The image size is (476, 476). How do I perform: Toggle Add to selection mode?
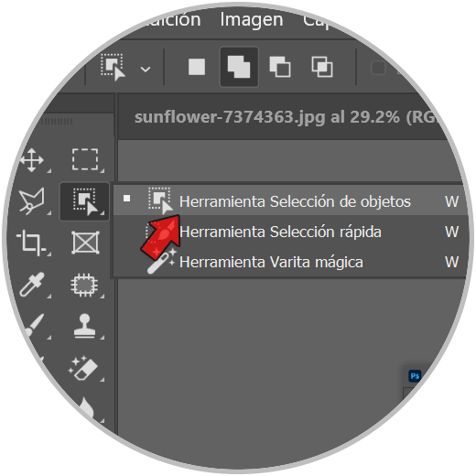[239, 67]
